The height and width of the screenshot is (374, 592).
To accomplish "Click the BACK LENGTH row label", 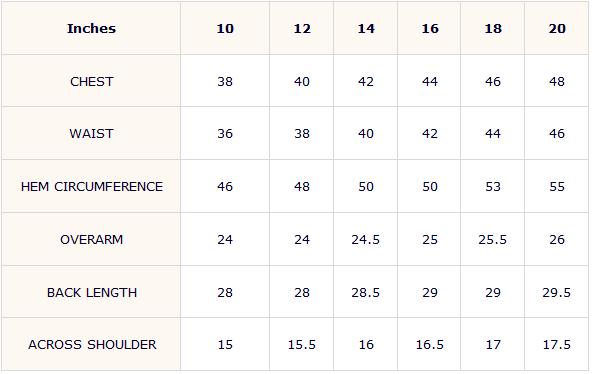I will click(x=92, y=292).
